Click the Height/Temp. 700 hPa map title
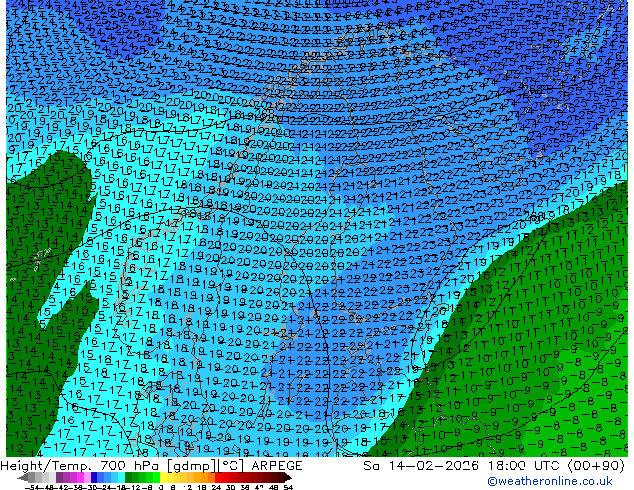634x490 pixels. [81, 466]
